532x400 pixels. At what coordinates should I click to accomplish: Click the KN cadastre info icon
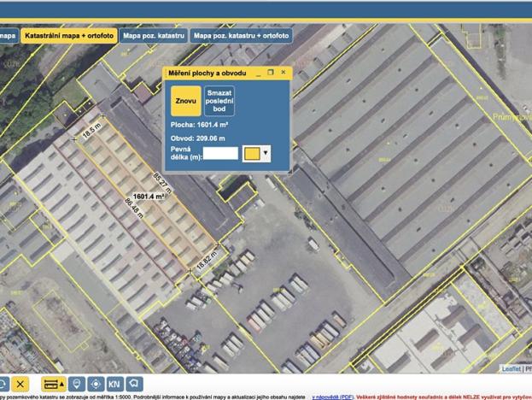(114, 384)
